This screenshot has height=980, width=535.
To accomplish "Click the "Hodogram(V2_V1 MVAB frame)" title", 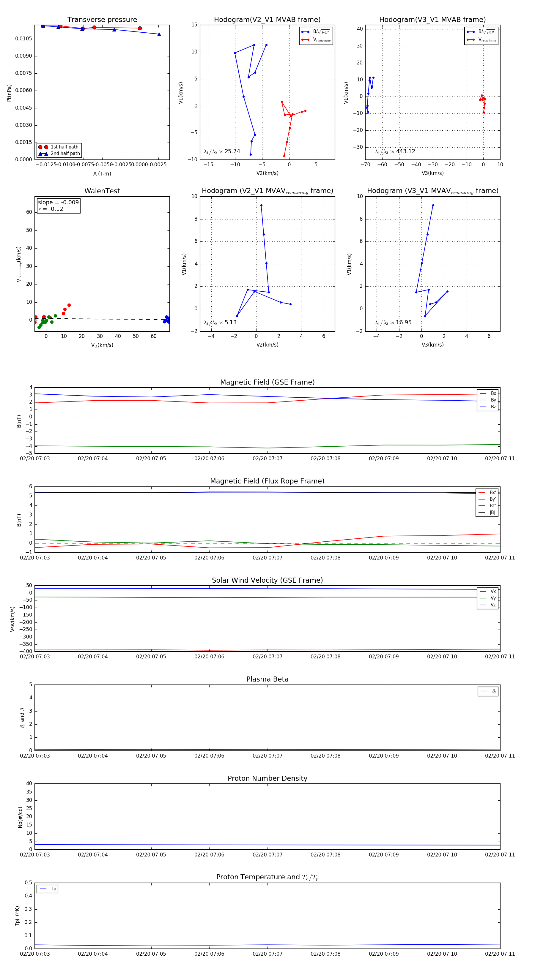I will [267, 20].
